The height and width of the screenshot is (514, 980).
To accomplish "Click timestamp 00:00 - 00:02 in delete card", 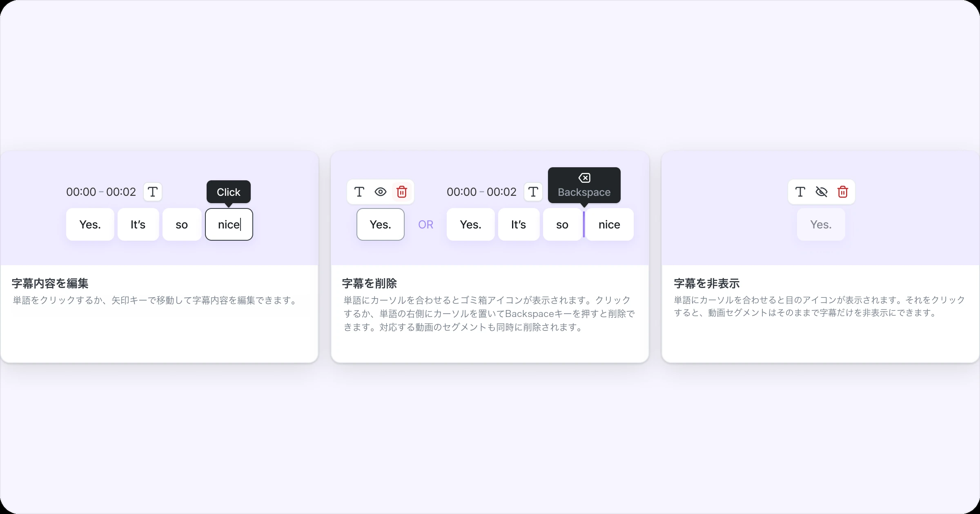I will pyautogui.click(x=481, y=192).
